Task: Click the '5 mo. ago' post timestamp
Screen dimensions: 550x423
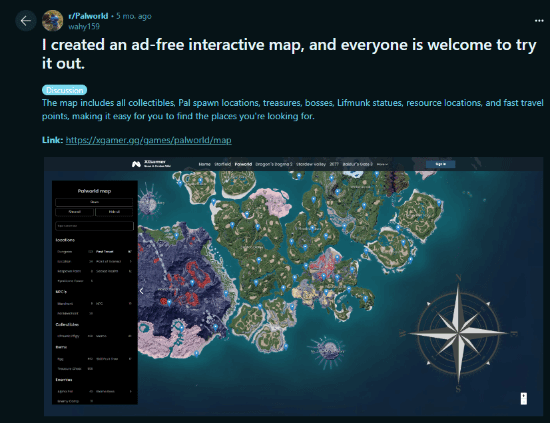Action: coord(134,16)
